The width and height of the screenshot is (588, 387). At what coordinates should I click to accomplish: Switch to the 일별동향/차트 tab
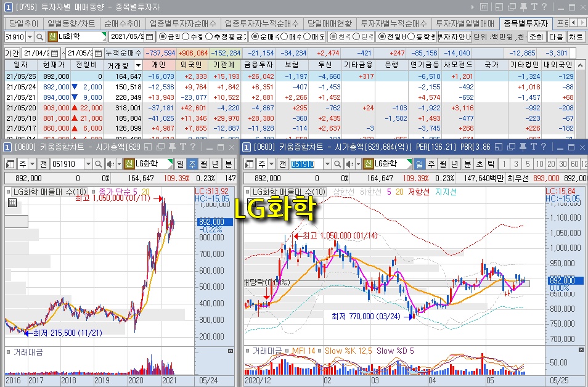point(71,23)
